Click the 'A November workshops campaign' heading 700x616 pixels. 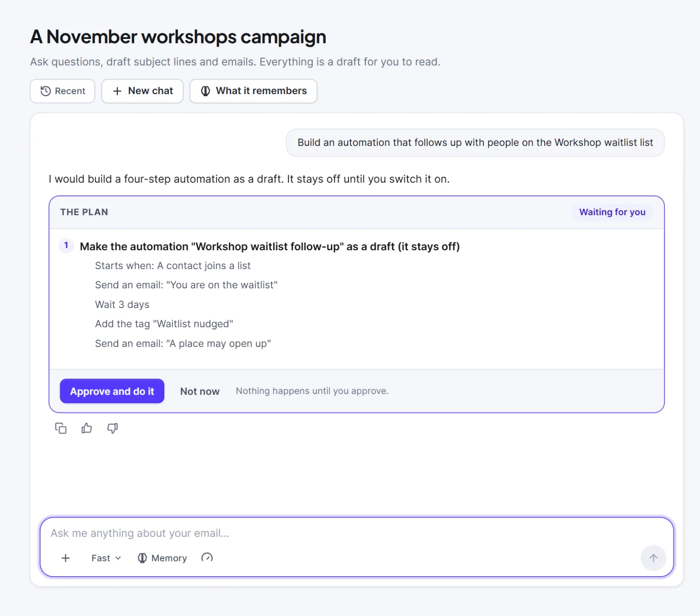[178, 37]
